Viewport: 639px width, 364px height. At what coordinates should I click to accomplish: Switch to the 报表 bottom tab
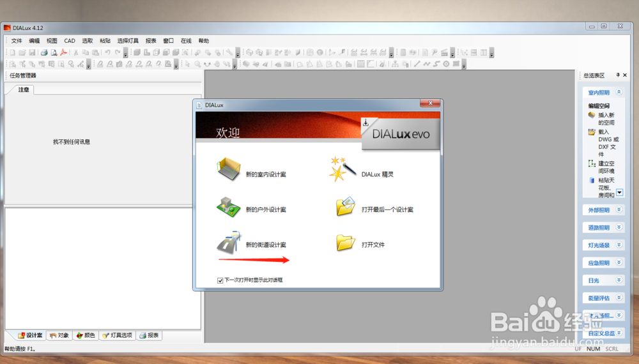click(x=149, y=335)
